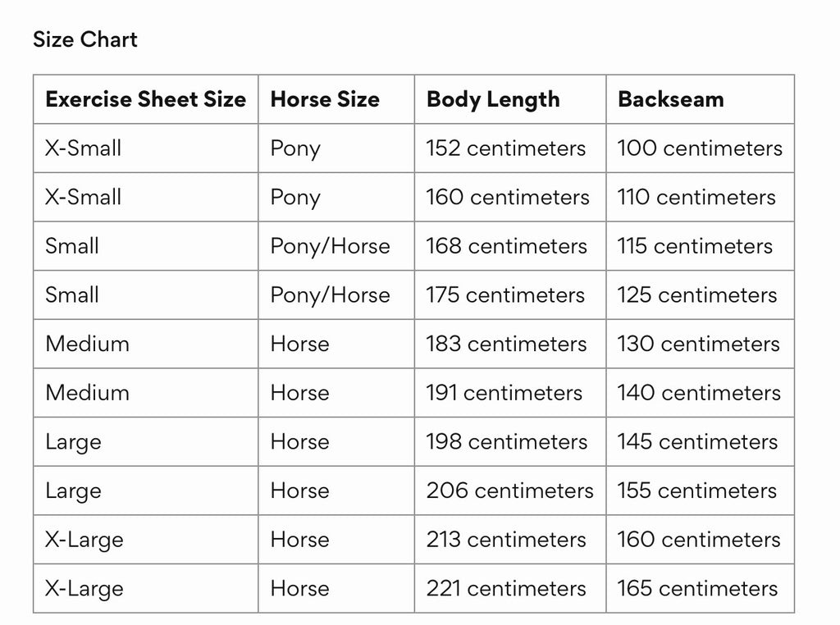
Task: Select the 100 centimeters backseam cell
Action: coord(701,148)
